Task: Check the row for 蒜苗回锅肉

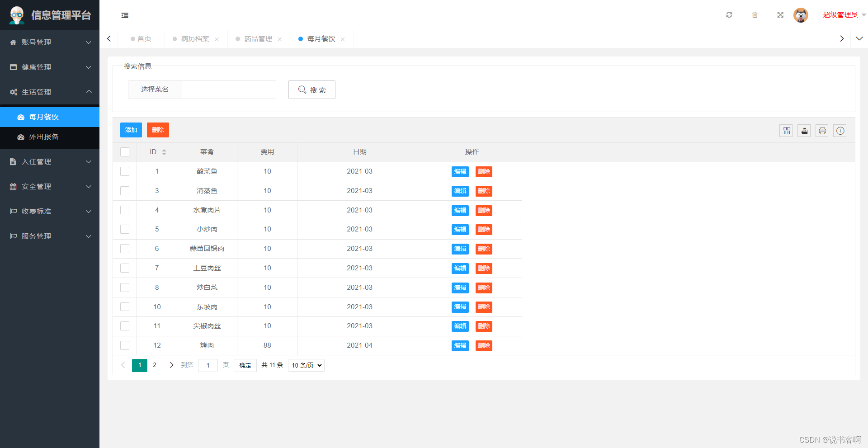Action: pos(125,249)
